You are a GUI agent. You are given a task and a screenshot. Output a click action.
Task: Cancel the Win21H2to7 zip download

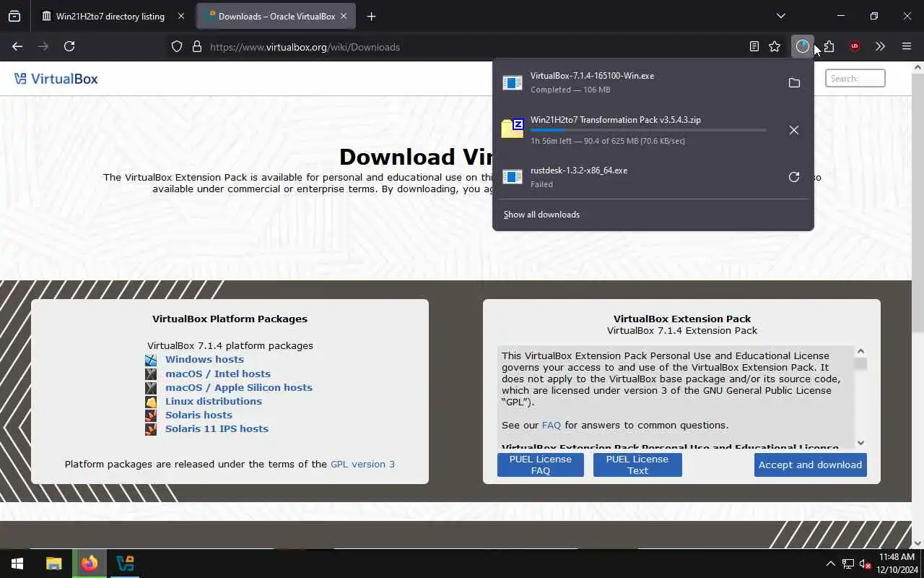click(x=794, y=130)
